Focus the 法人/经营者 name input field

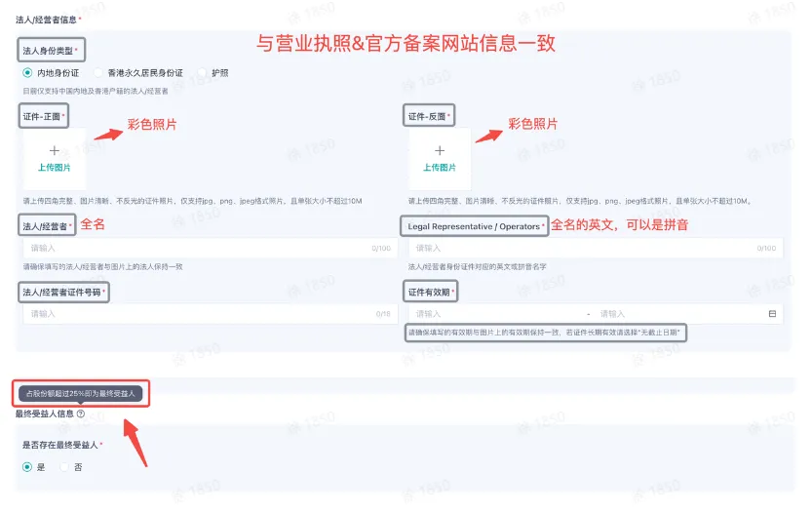pos(211,249)
